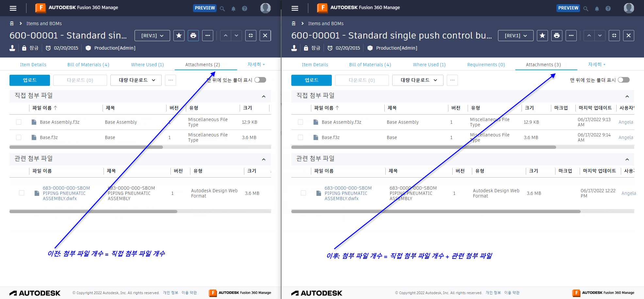
Task: Click the 업로드 button in the right pane
Action: pos(312,80)
